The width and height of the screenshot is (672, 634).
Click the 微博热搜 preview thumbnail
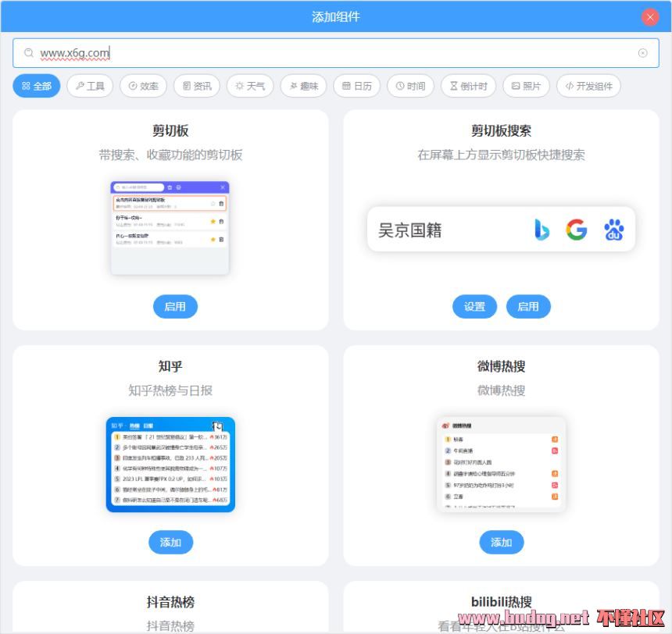[502, 465]
